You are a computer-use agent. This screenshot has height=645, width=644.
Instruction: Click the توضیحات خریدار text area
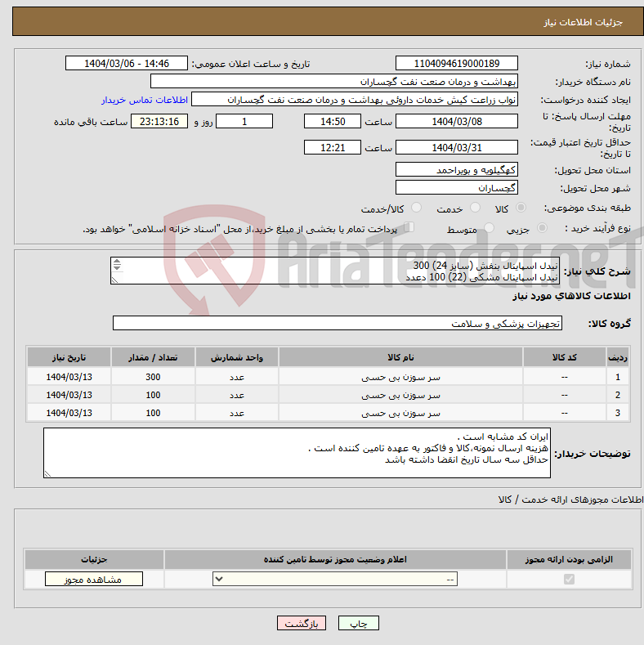pyautogui.click(x=297, y=453)
